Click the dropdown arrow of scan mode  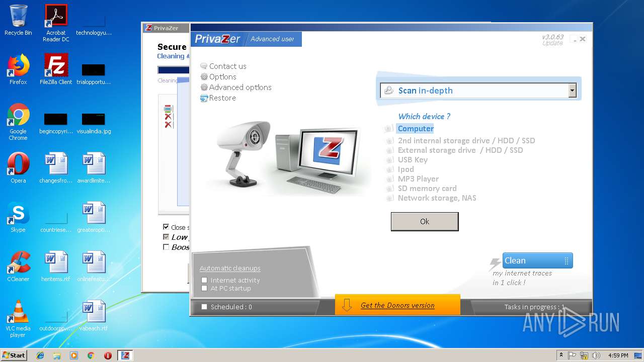572,90
